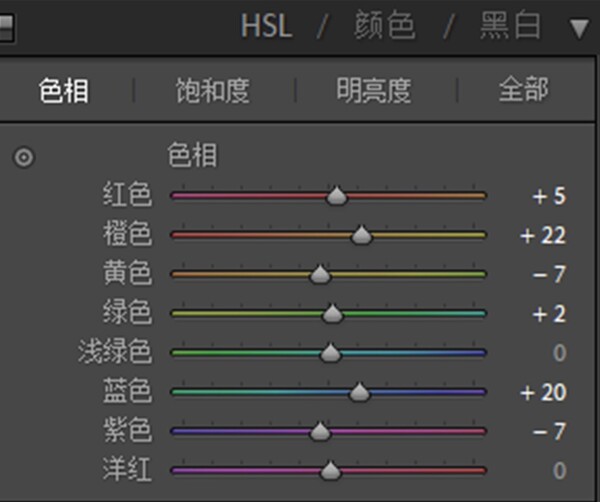Click the 红色 hue slider handle

click(336, 195)
